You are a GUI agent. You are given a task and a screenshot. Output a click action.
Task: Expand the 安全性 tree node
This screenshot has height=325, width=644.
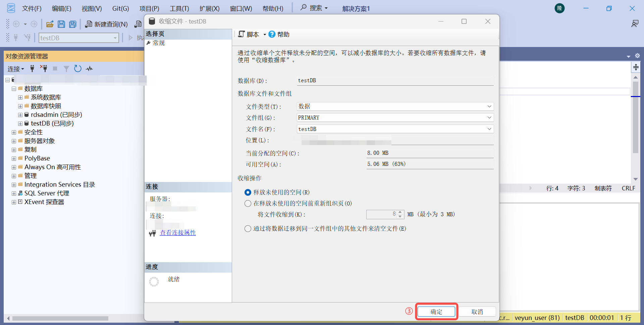coord(14,132)
